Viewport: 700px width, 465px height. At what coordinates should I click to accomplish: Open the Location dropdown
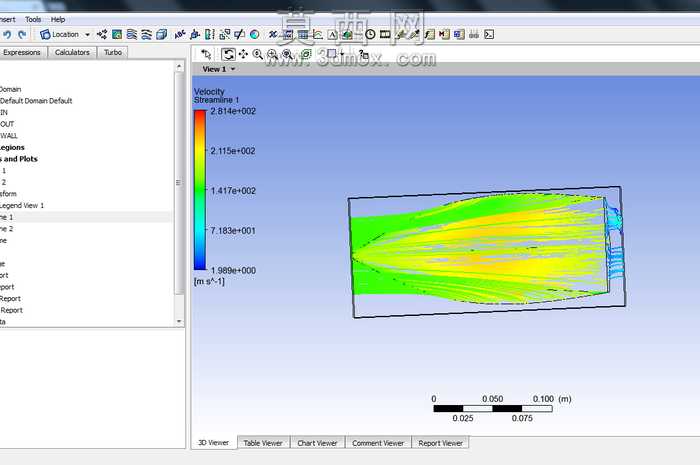click(65, 34)
